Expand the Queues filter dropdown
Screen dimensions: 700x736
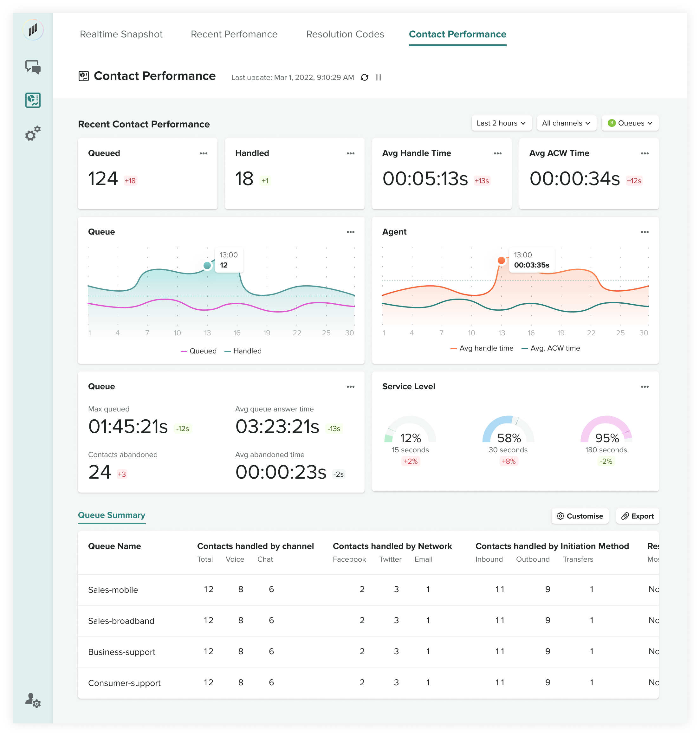[630, 123]
